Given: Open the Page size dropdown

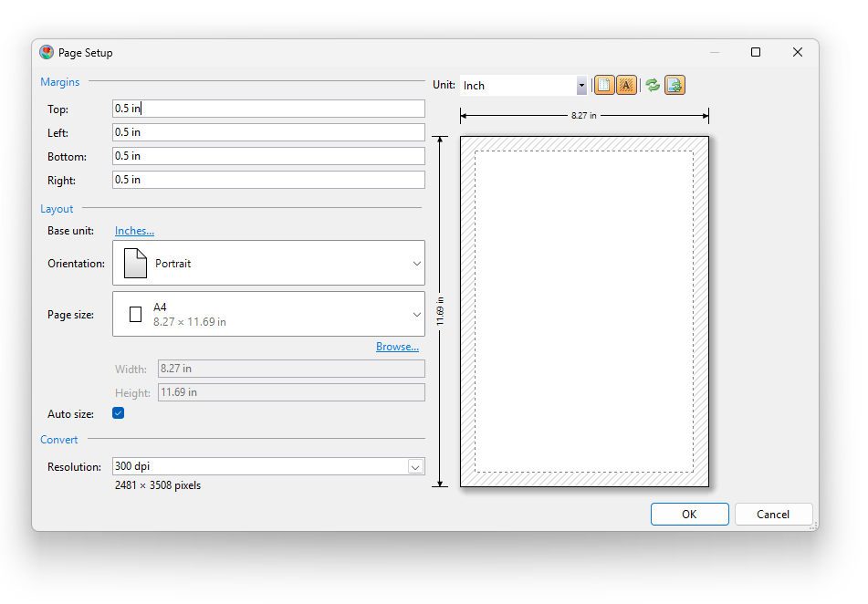Looking at the screenshot, I should point(416,313).
